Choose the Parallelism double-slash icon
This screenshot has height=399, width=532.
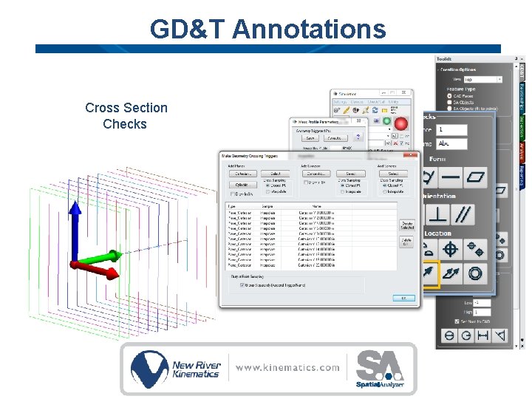463,214
